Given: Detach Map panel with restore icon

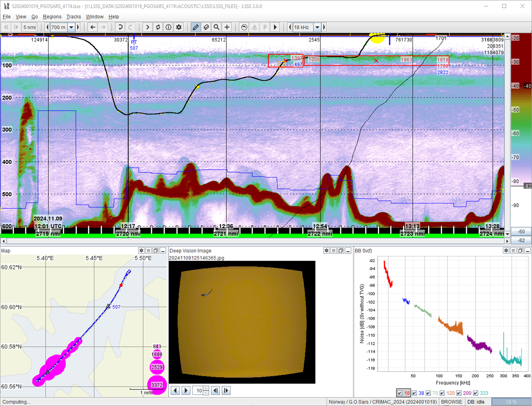Looking at the screenshot, I should 155,251.
